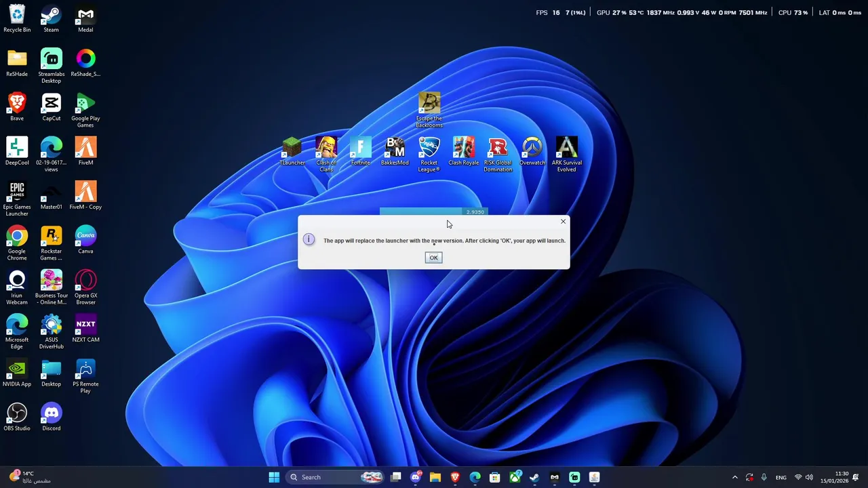Select the Canva desktop icon

click(85, 240)
